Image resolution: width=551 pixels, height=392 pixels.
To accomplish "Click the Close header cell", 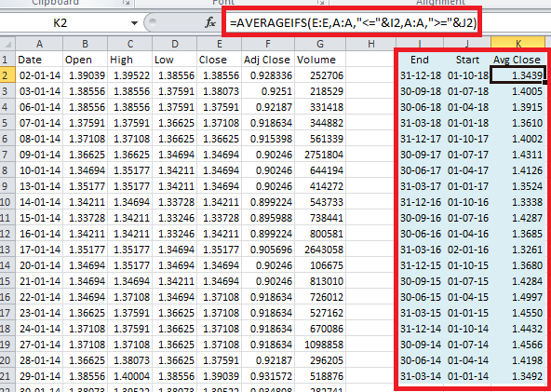I will pyautogui.click(x=220, y=60).
